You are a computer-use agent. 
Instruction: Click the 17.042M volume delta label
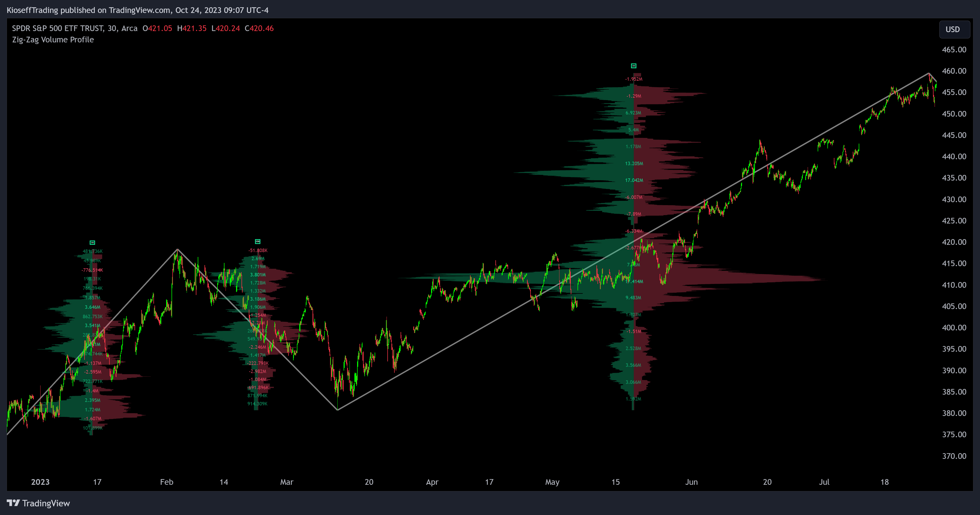coord(634,180)
